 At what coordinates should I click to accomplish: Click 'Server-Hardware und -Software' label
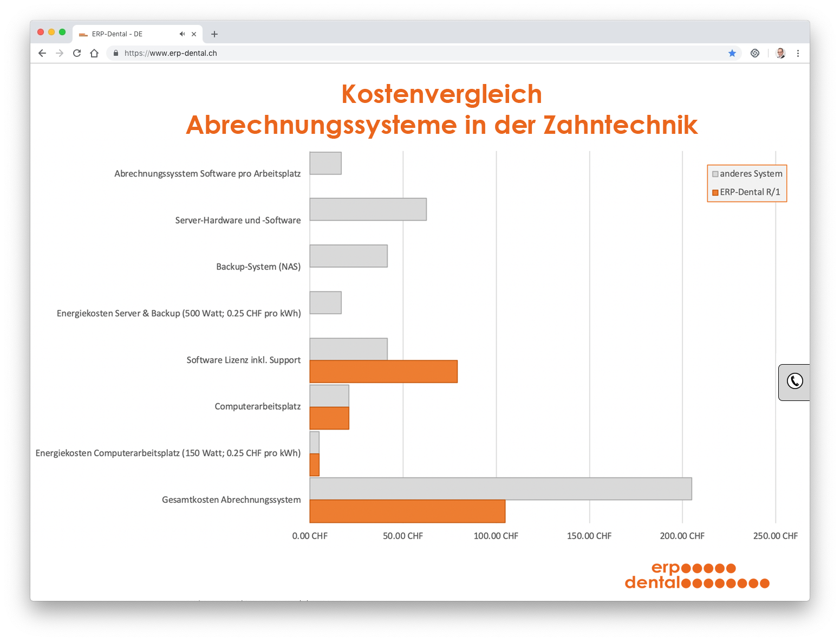click(x=238, y=221)
